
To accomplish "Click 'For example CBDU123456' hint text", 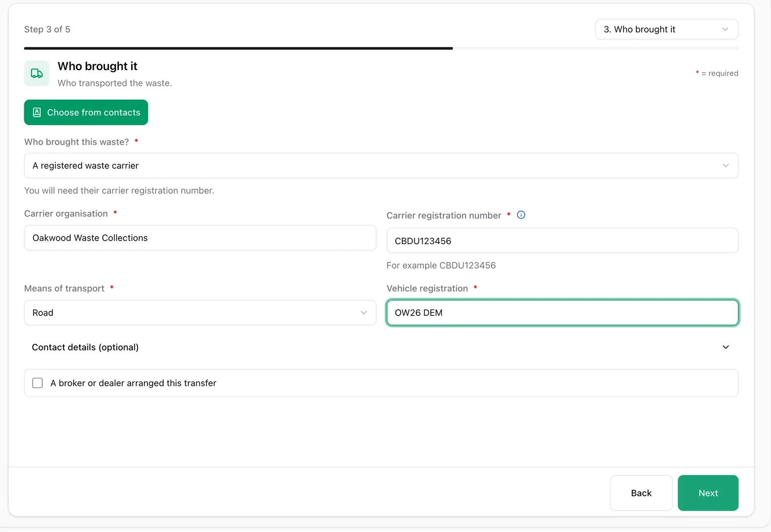I will click(x=441, y=265).
